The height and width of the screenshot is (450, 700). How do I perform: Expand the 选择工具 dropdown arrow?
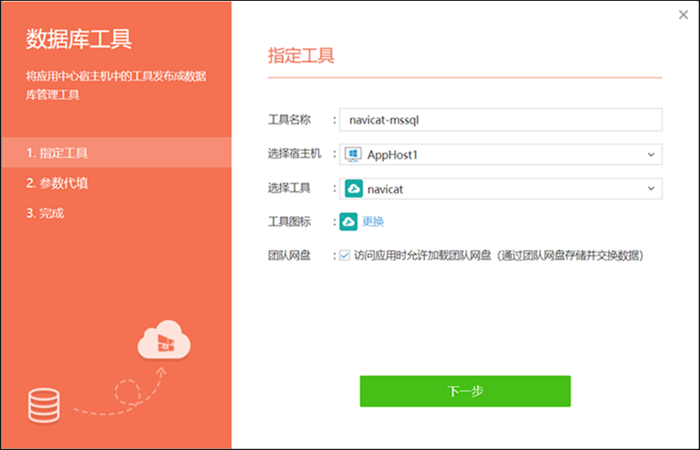coord(650,188)
